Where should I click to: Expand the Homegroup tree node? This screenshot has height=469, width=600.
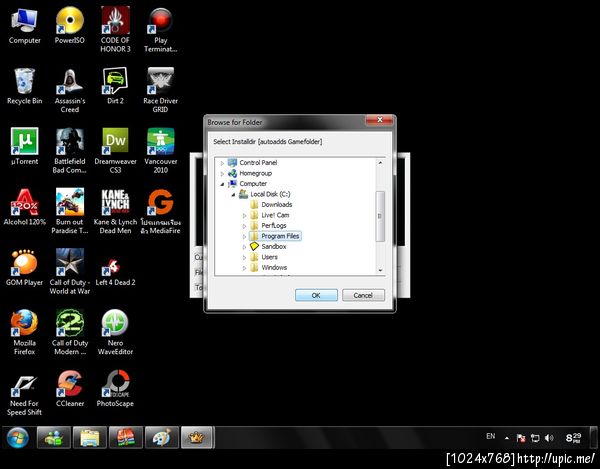point(222,174)
